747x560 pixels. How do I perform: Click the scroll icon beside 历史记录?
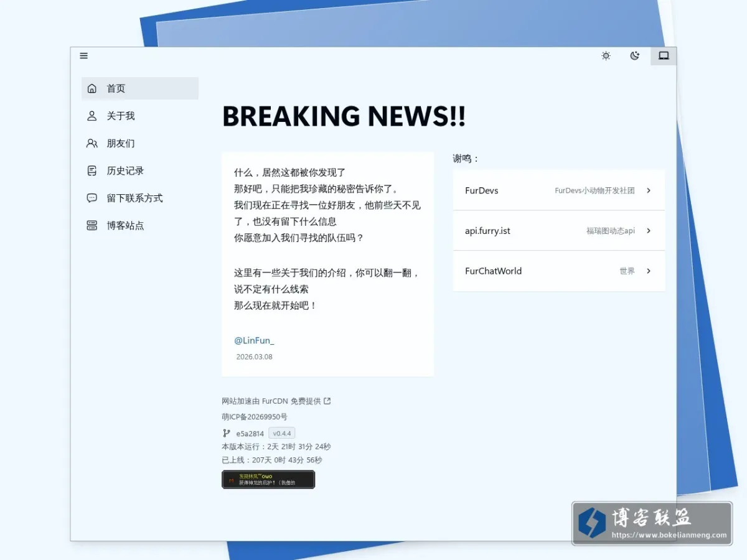click(x=92, y=170)
